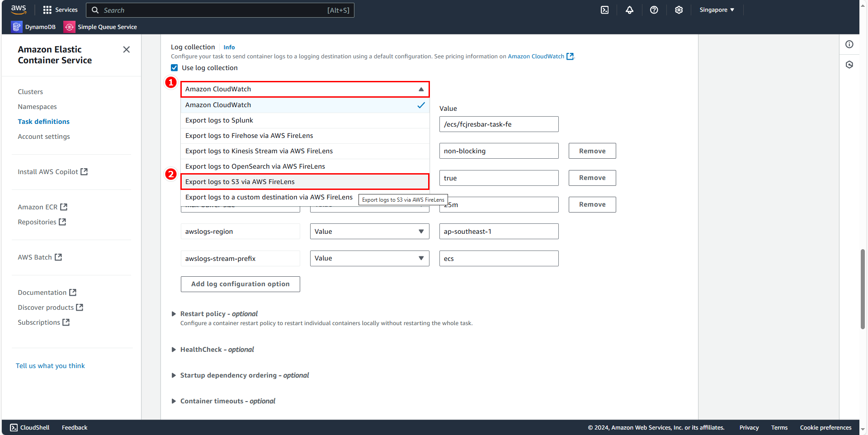The image size is (868, 435).
Task: Toggle the Use log collection checkbox
Action: 174,68
